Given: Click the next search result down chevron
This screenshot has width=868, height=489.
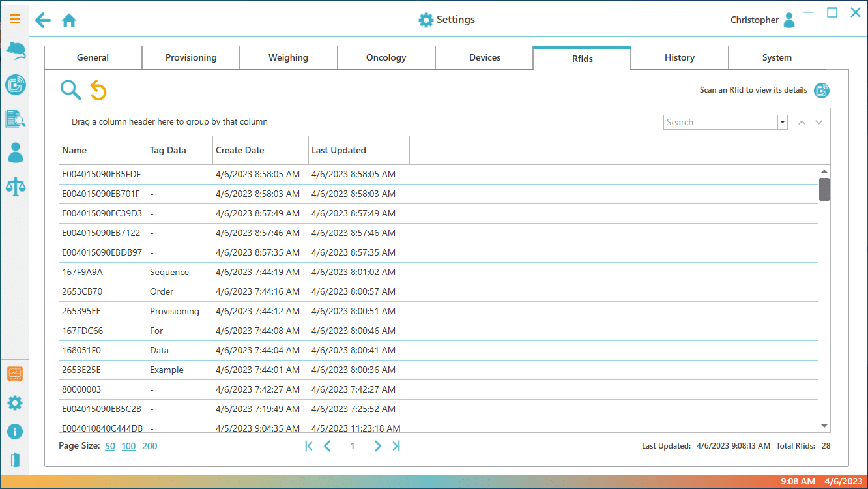Looking at the screenshot, I should (x=819, y=123).
